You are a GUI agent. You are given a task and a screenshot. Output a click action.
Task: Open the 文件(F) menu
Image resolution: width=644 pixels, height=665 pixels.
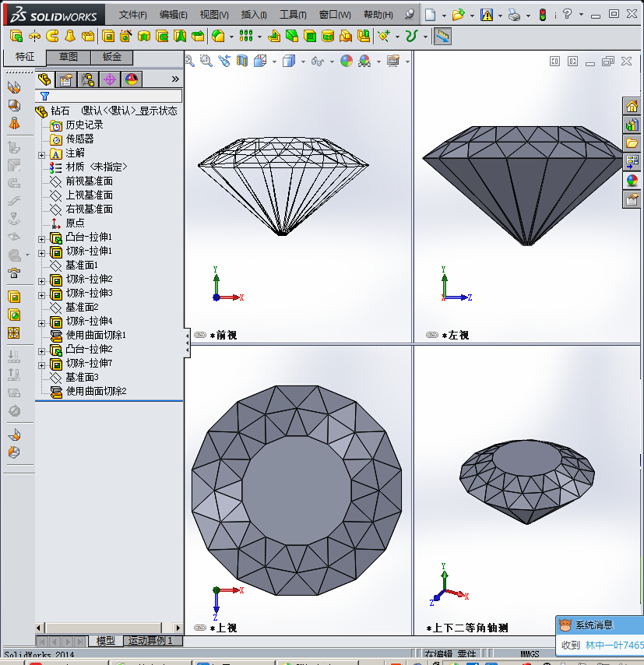132,15
